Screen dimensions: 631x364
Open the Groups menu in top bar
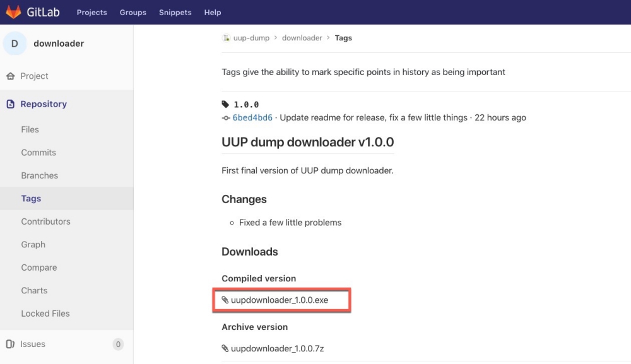point(133,13)
